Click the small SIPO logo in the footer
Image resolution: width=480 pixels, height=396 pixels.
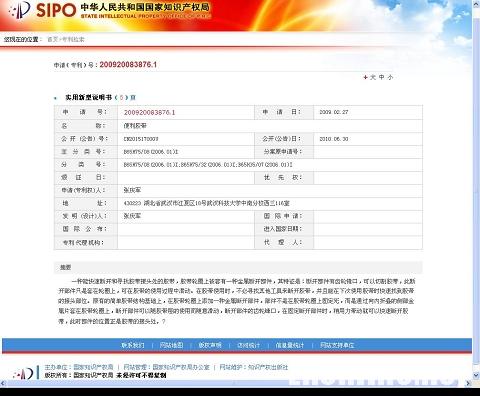coord(22,372)
